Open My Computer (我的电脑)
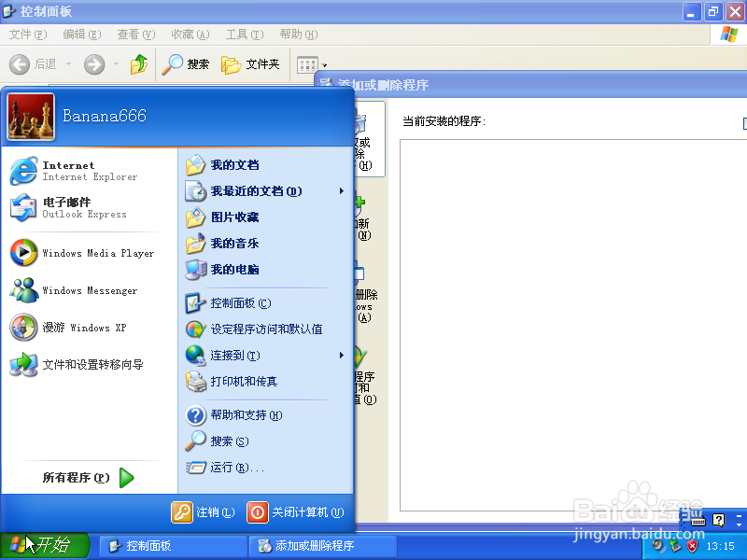Image resolution: width=747 pixels, height=560 pixels. pyautogui.click(x=266, y=270)
